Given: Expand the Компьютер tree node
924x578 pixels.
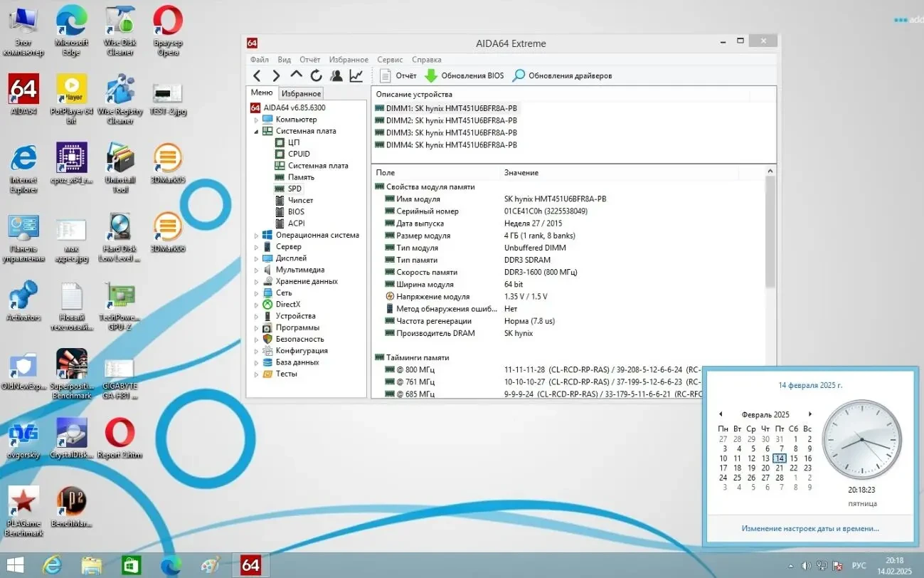Looking at the screenshot, I should pos(257,120).
